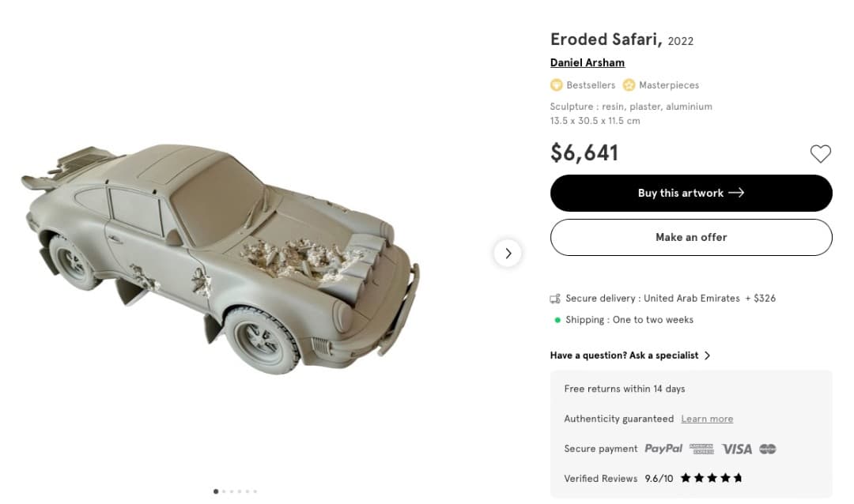Select the Visa payment icon

tap(737, 449)
